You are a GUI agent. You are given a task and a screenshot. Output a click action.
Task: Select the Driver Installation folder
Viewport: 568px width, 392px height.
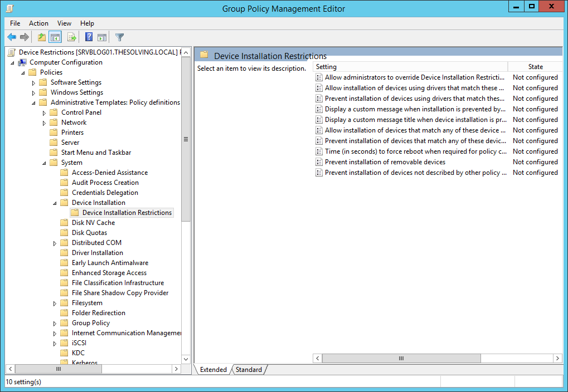pos(98,253)
